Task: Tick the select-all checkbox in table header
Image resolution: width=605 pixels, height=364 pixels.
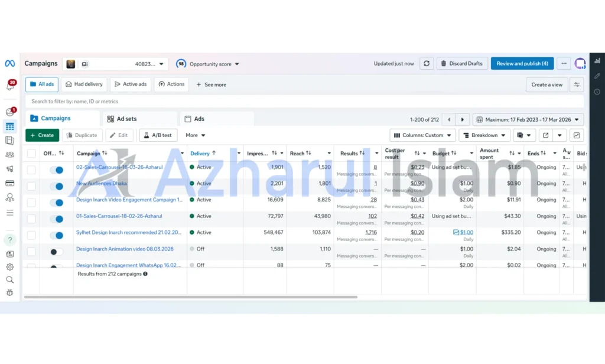Action: [x=31, y=154]
